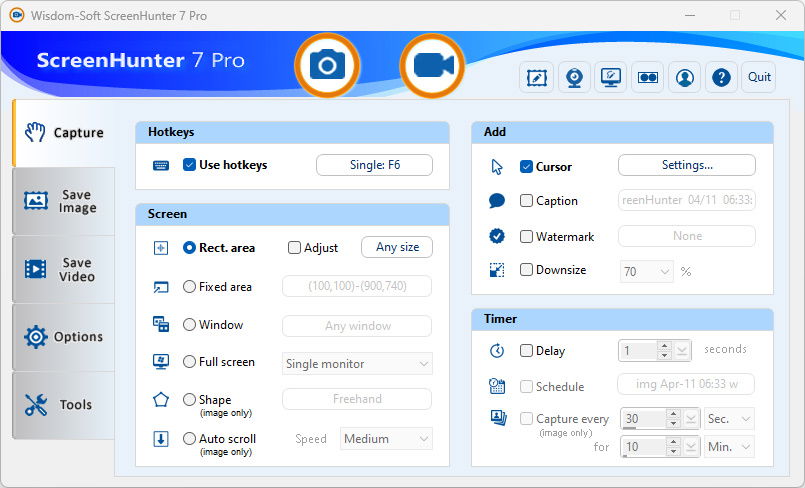This screenshot has width=805, height=488.
Task: Click the Quit button
Action: click(x=759, y=77)
